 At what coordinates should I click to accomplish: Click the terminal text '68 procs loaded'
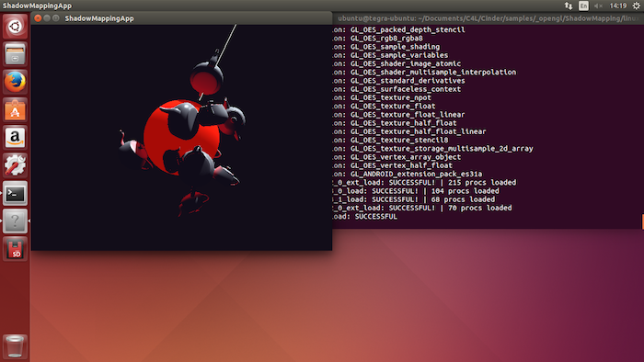pyautogui.click(x=463, y=199)
